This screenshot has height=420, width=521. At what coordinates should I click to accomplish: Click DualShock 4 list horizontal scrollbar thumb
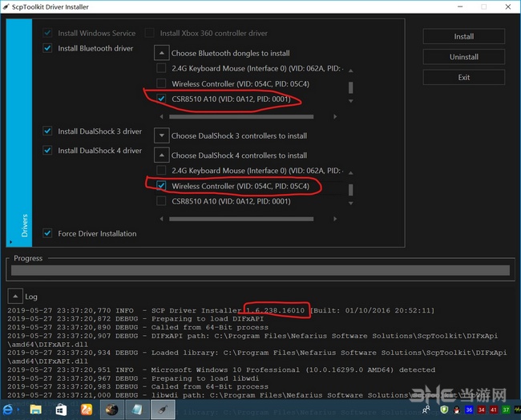(x=241, y=219)
